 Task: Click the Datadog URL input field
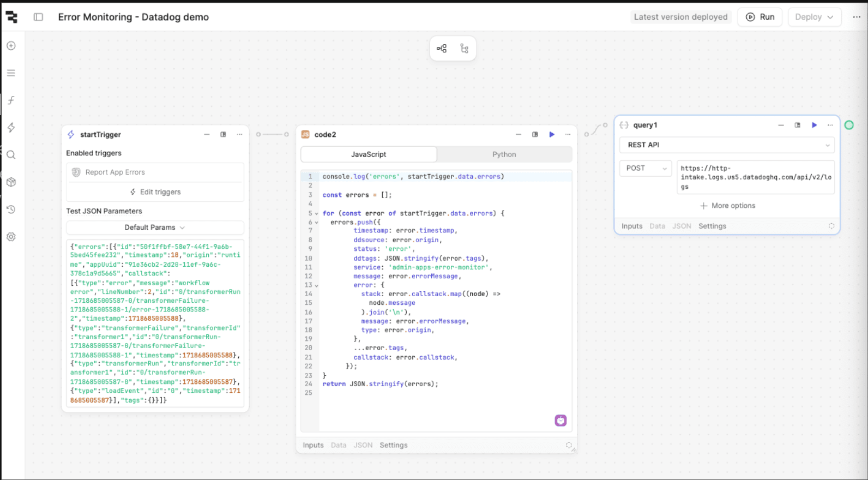[755, 177]
